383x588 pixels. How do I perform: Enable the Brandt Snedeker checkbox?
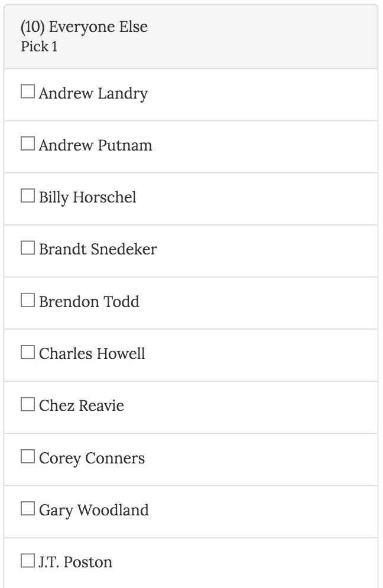28,248
